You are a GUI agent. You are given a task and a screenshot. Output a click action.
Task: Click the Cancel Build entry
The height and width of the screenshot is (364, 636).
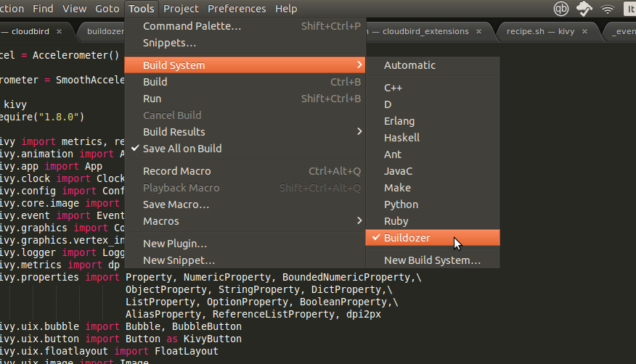pos(245,115)
